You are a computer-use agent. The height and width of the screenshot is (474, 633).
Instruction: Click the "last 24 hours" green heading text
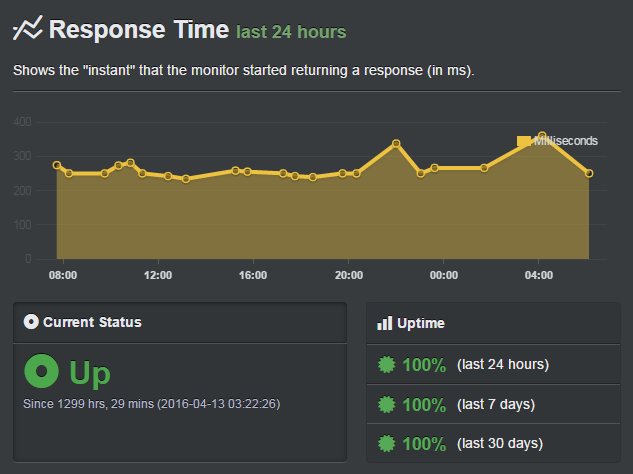coord(291,32)
